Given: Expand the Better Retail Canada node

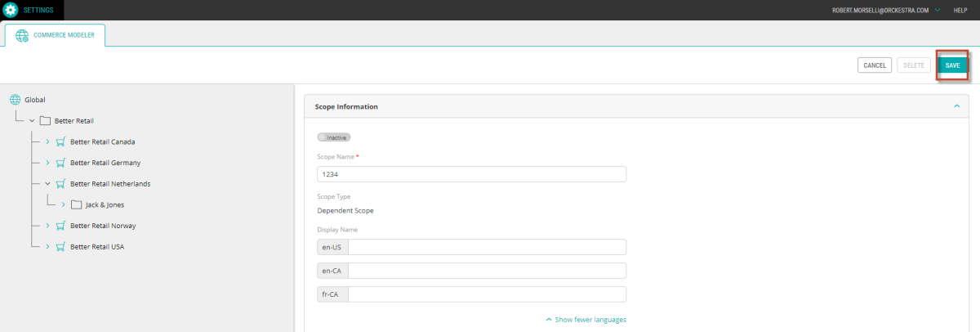Looking at the screenshot, I should coord(47,141).
